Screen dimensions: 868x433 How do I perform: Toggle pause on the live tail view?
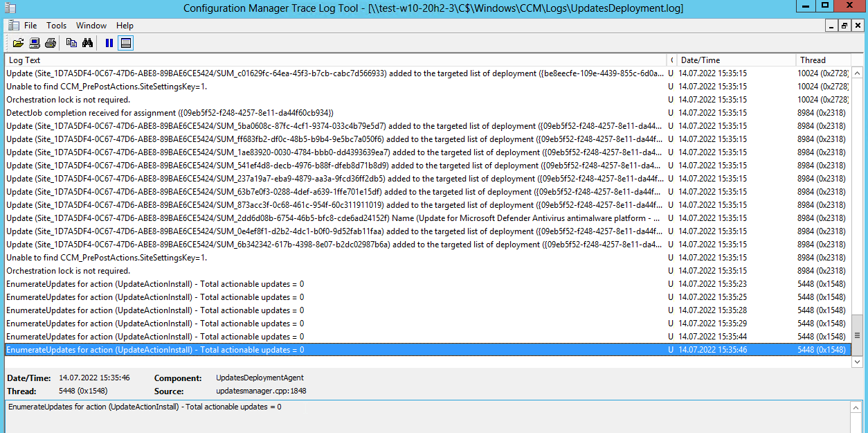click(x=108, y=42)
